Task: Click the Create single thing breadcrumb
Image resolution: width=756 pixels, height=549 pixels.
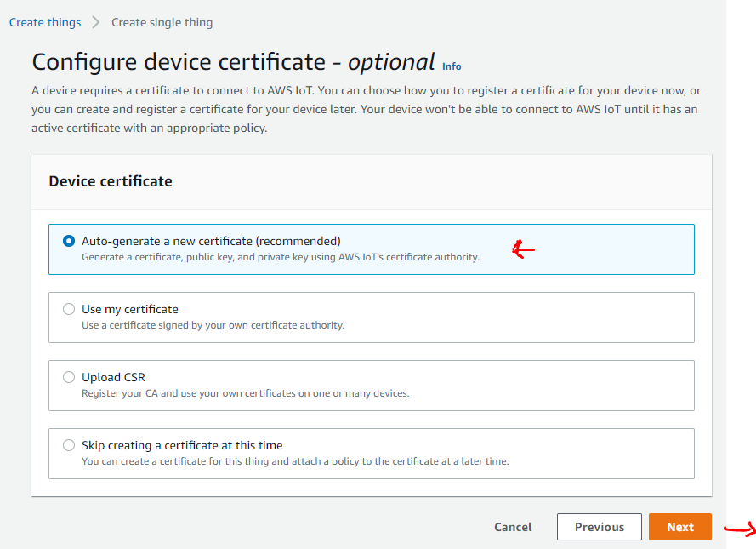Action: pyautogui.click(x=162, y=22)
